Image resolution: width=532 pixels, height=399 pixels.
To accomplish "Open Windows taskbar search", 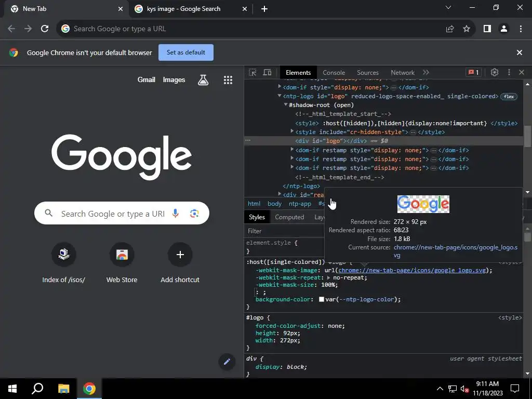I will pyautogui.click(x=37, y=389).
